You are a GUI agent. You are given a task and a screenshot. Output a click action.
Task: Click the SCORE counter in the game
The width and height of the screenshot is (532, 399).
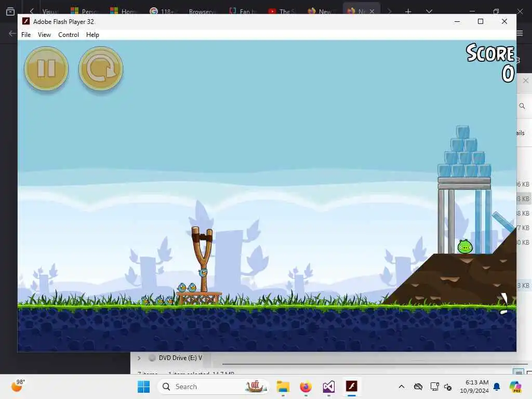coord(491,63)
